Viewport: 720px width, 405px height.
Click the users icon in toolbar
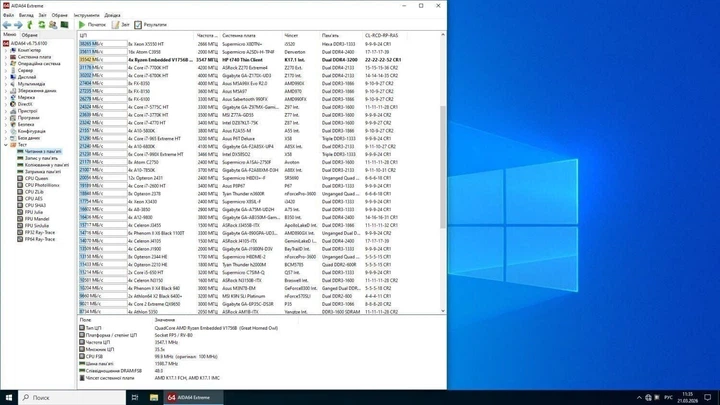point(53,25)
